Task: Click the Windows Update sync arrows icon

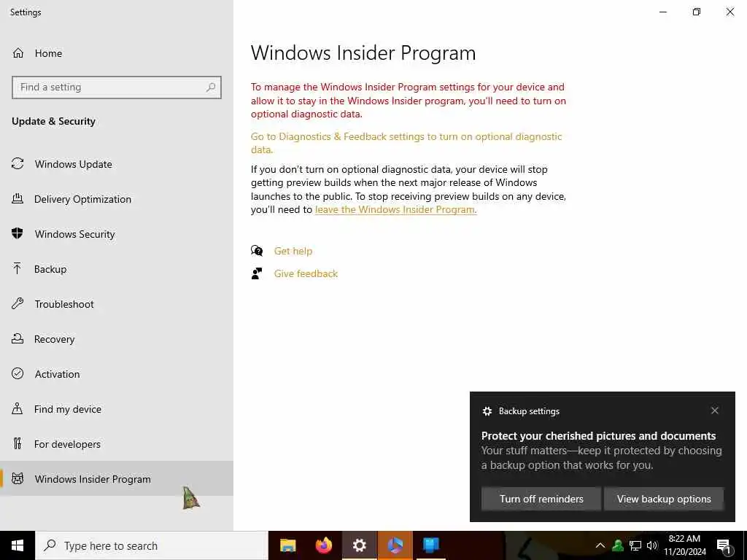Action: click(x=18, y=164)
